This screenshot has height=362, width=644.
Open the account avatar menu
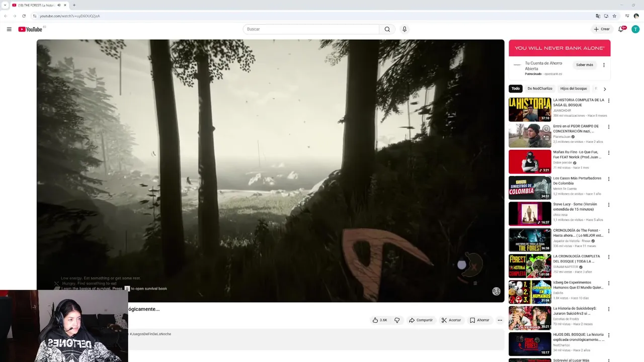click(635, 29)
